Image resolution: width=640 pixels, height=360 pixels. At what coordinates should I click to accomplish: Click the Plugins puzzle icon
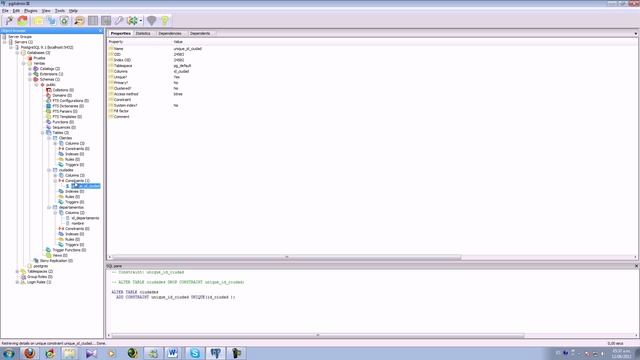(132, 20)
